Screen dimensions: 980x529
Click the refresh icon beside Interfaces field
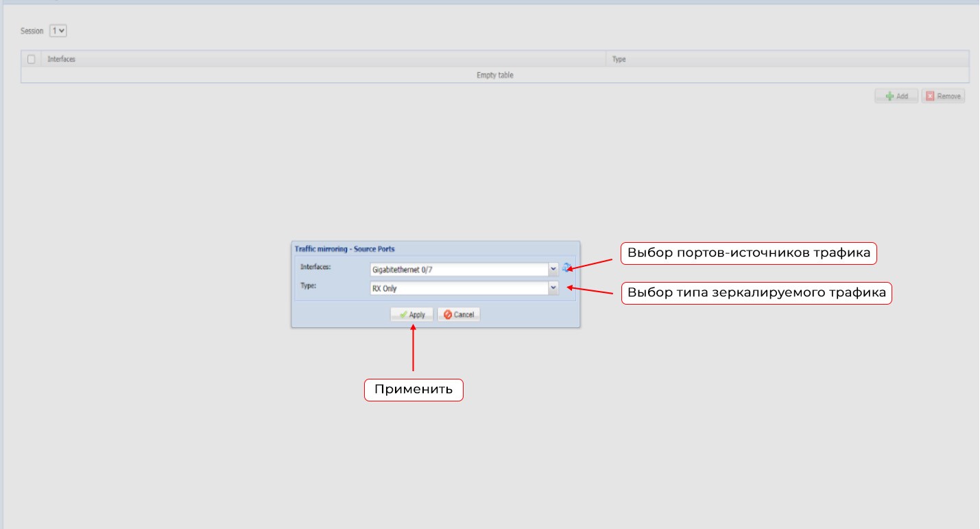tap(566, 269)
